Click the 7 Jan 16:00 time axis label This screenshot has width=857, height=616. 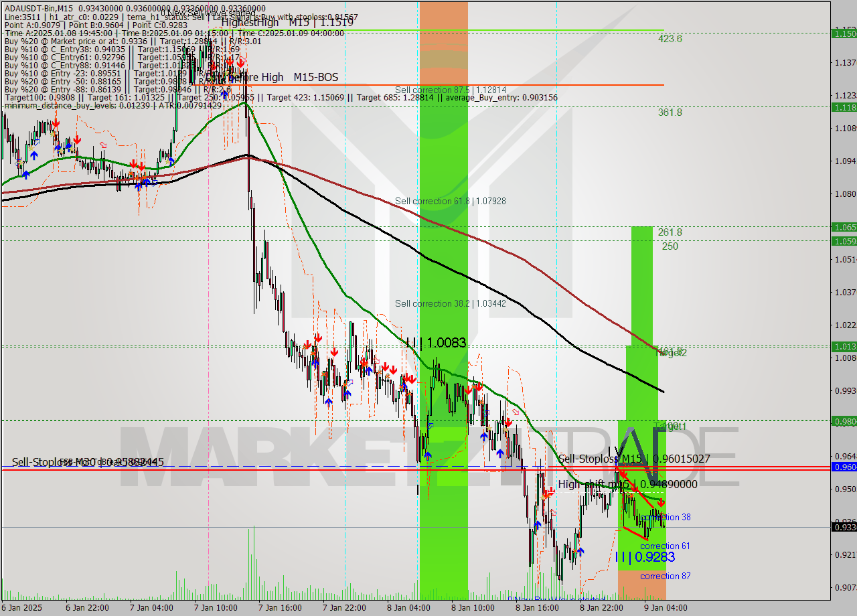pyautogui.click(x=280, y=608)
